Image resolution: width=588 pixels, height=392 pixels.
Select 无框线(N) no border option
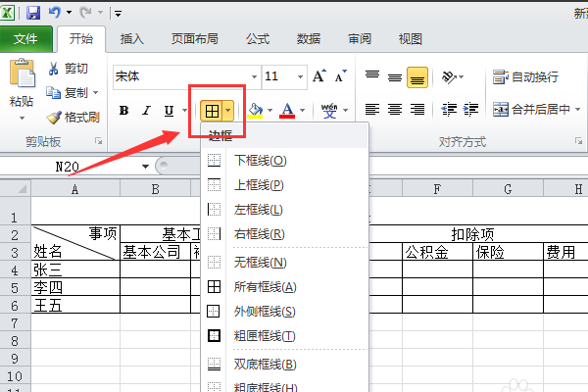pyautogui.click(x=285, y=263)
